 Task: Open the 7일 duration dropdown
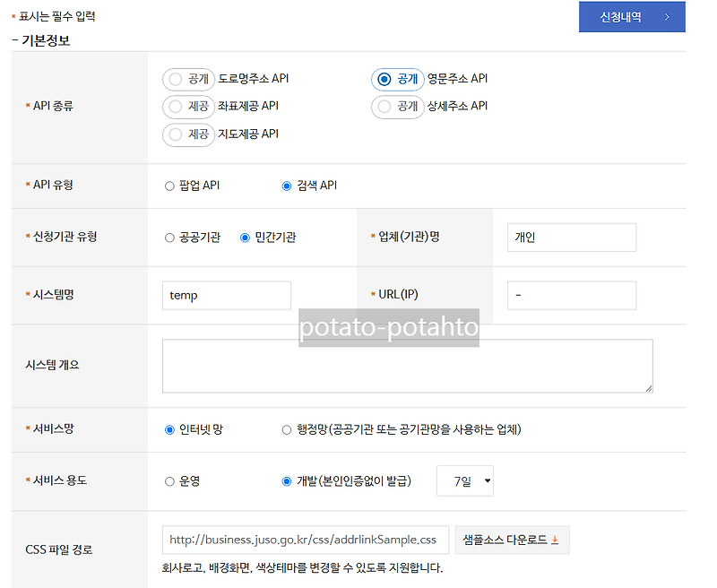(x=463, y=480)
